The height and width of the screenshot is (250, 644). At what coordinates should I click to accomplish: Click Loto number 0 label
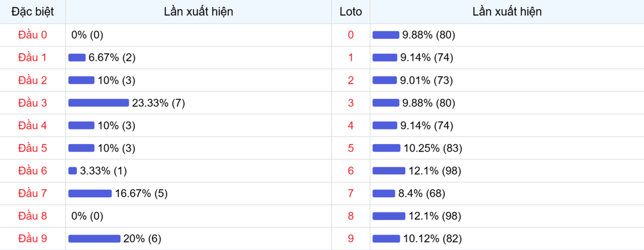(x=350, y=35)
